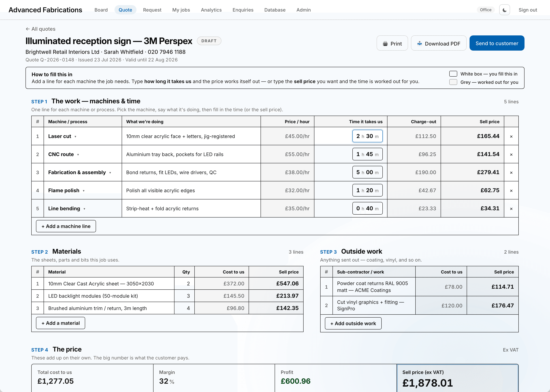Open Admin tab

[x=303, y=10]
